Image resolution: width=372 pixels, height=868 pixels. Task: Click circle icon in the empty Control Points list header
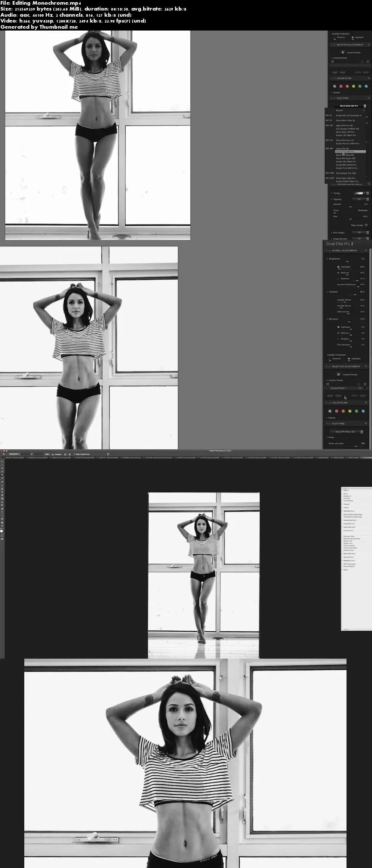tap(362, 62)
